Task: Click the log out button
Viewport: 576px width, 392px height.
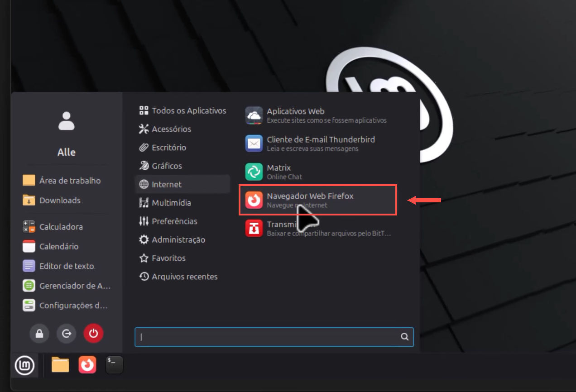Action: pyautogui.click(x=67, y=334)
